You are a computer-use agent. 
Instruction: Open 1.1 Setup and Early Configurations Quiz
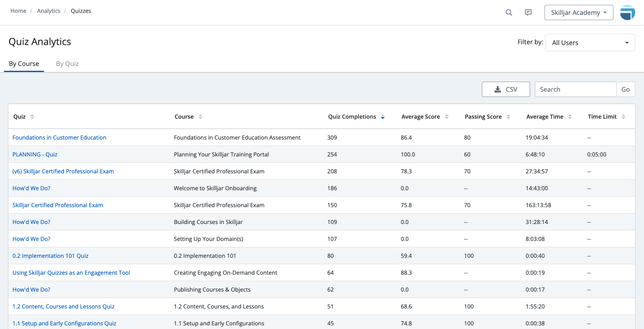point(64,323)
